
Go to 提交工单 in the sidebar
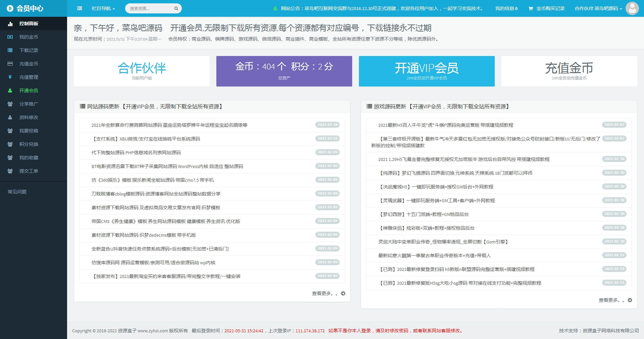tap(29, 171)
